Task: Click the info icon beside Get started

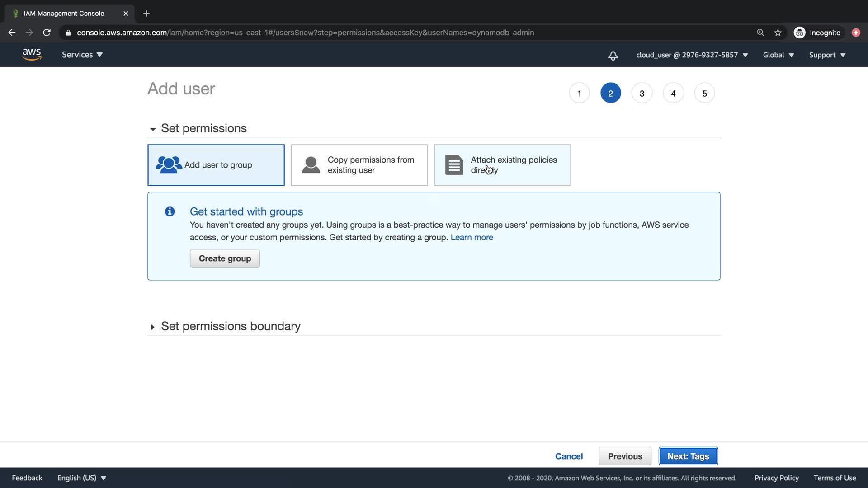Action: click(170, 211)
